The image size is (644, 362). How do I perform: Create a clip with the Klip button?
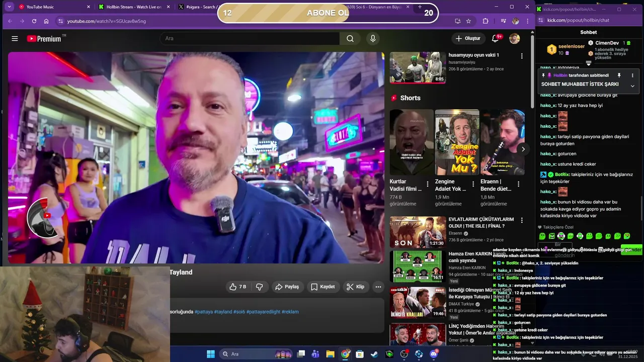tap(356, 287)
